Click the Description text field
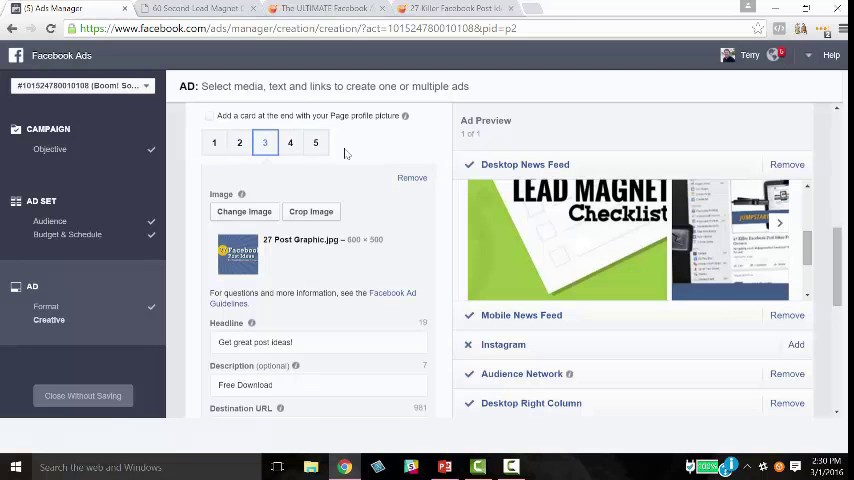The height and width of the screenshot is (480, 854). point(319,385)
